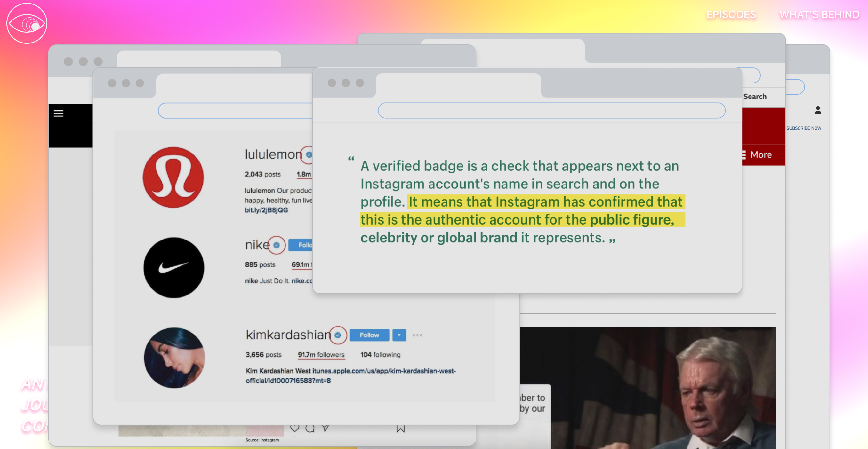Click the '2,043 posts' count

pyautogui.click(x=262, y=174)
